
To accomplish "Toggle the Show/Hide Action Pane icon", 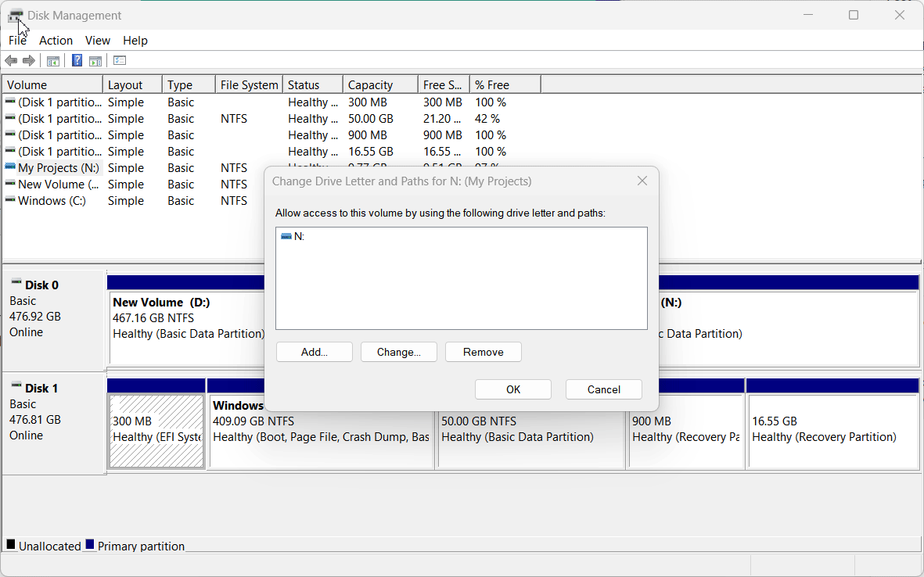I will coord(95,61).
